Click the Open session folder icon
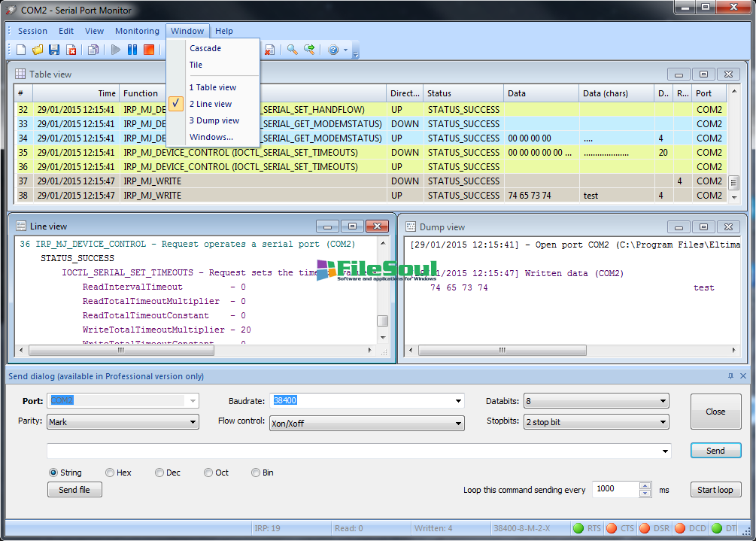The image size is (756, 541). tap(38, 50)
